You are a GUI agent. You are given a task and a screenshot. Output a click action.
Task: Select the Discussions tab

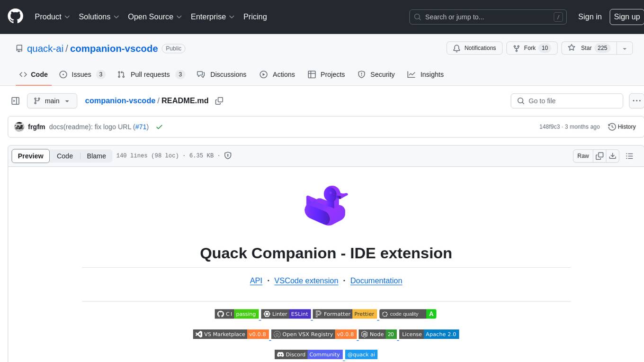(222, 74)
